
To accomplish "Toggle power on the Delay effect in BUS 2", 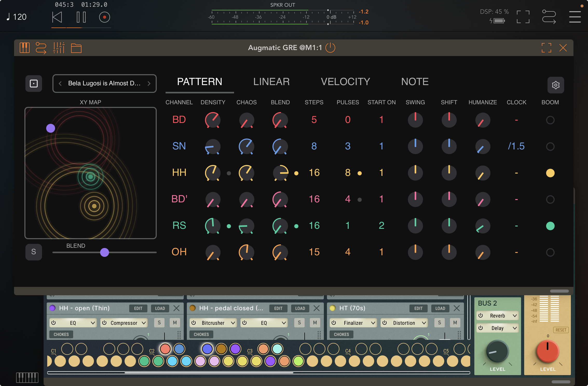I will (481, 328).
